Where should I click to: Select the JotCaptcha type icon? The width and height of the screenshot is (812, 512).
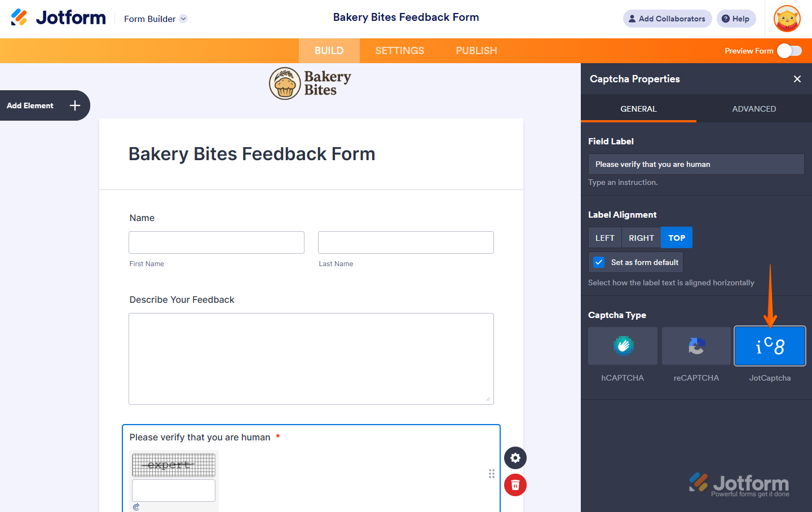pyautogui.click(x=770, y=346)
